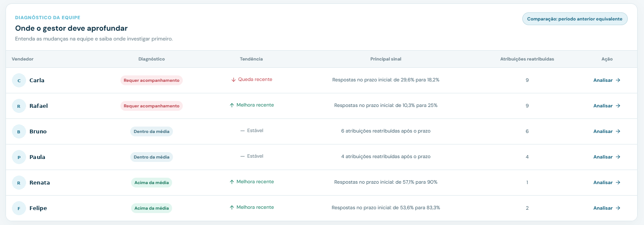
Task: Click Paula's reassigned count of 4
Action: [x=527, y=157]
